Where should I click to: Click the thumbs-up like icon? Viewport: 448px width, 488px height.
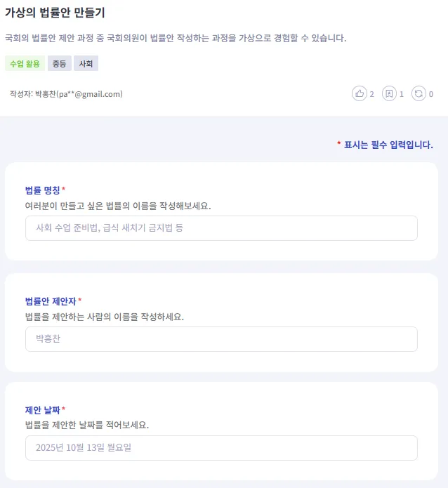[360, 93]
